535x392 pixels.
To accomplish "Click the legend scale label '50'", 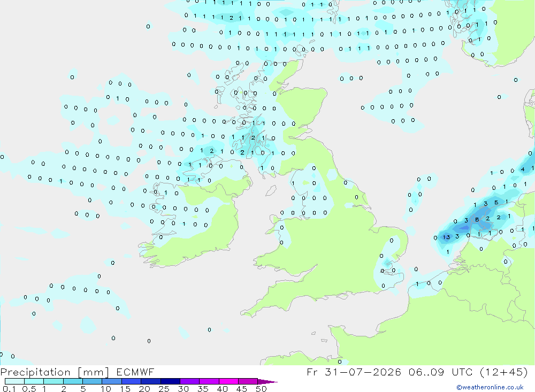I will pyautogui.click(x=262, y=389).
